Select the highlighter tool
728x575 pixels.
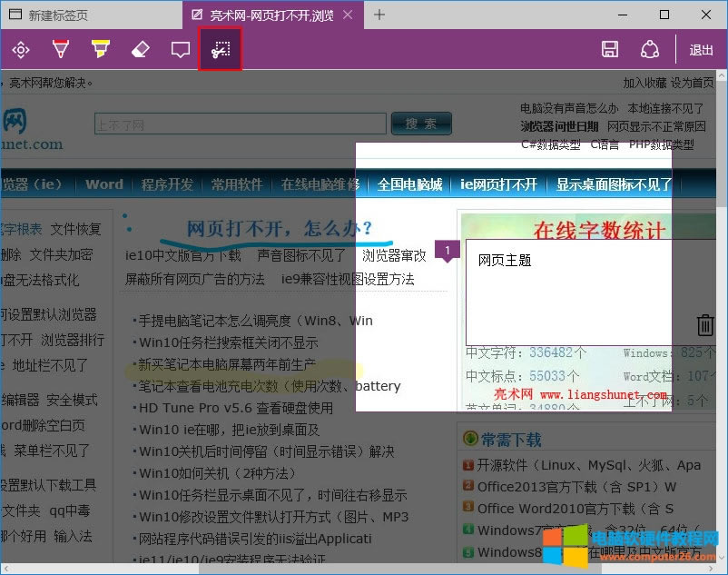pos(101,50)
